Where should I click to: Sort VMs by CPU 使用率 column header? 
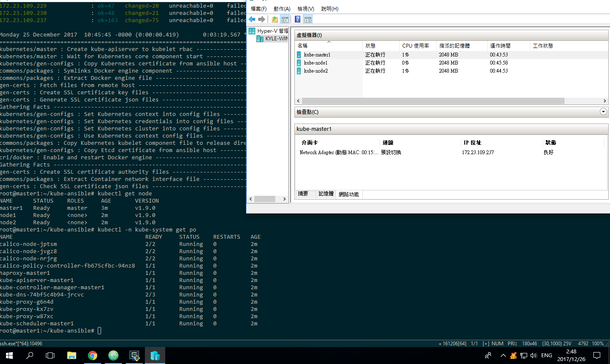pyautogui.click(x=418, y=45)
